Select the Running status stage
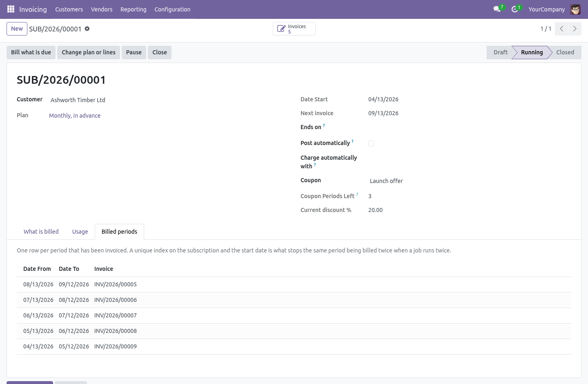Viewport: 588px width, 384px height. [532, 52]
